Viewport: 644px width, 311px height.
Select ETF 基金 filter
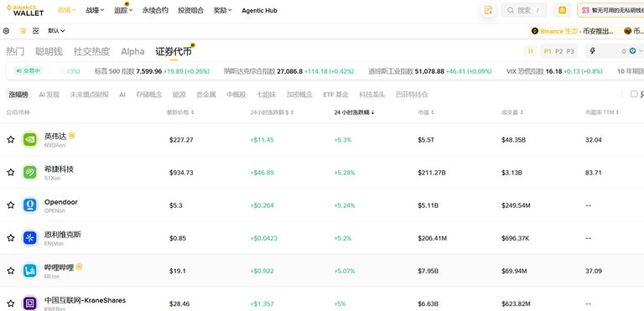[335, 95]
